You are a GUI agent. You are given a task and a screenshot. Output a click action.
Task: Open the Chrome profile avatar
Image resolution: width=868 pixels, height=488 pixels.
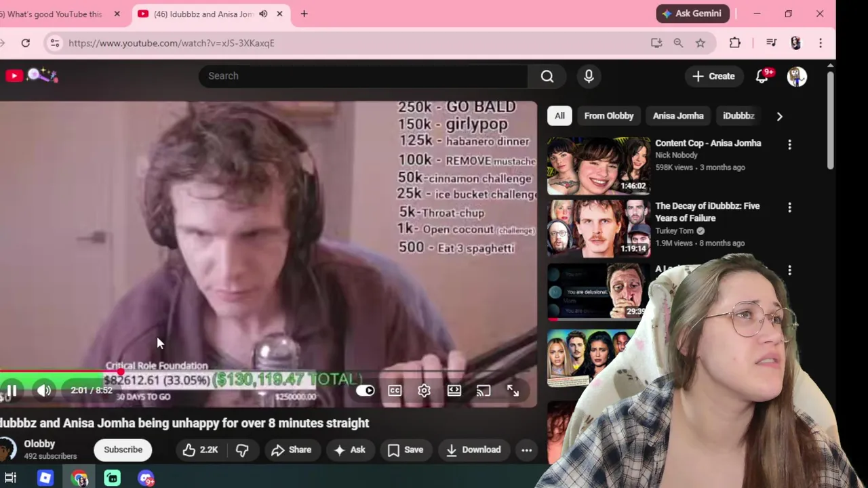point(795,43)
